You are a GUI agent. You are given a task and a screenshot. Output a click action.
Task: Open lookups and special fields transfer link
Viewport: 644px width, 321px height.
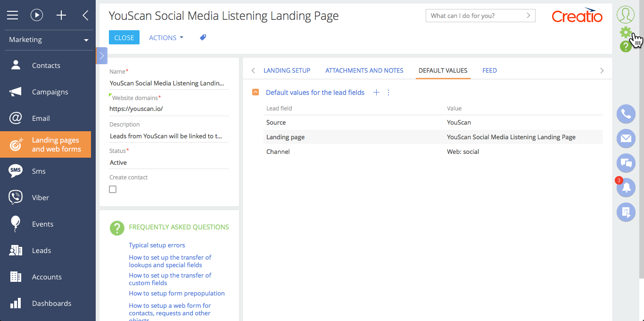[x=170, y=261]
